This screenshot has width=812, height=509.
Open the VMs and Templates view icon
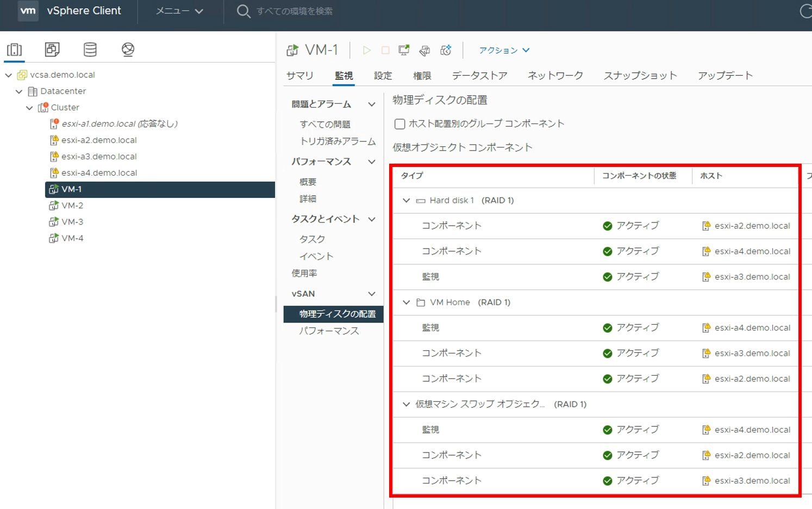[x=52, y=49]
